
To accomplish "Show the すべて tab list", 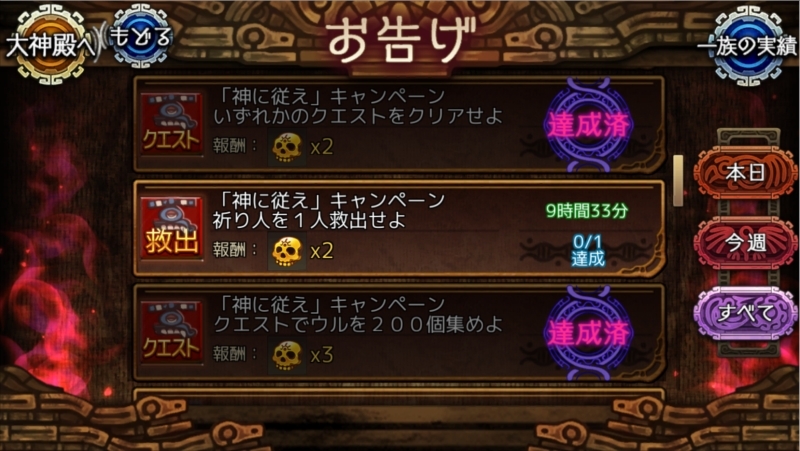I will pos(745,313).
